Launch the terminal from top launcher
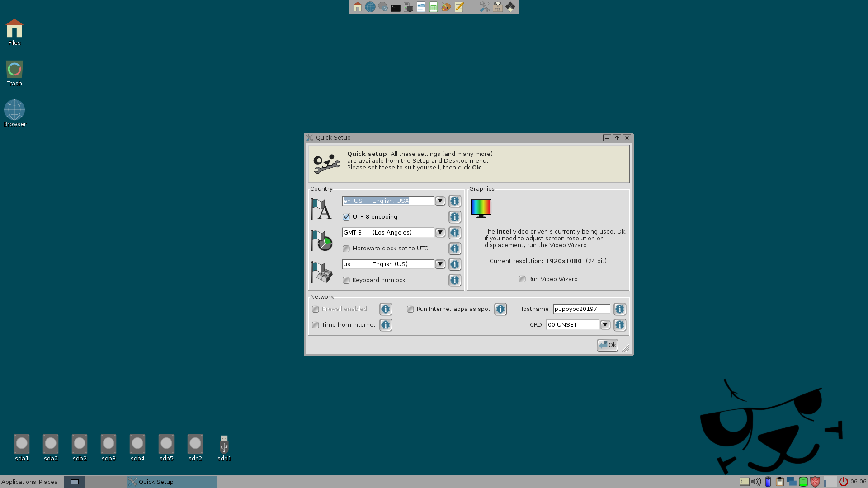Screen dimensions: 868x488 tap(396, 7)
